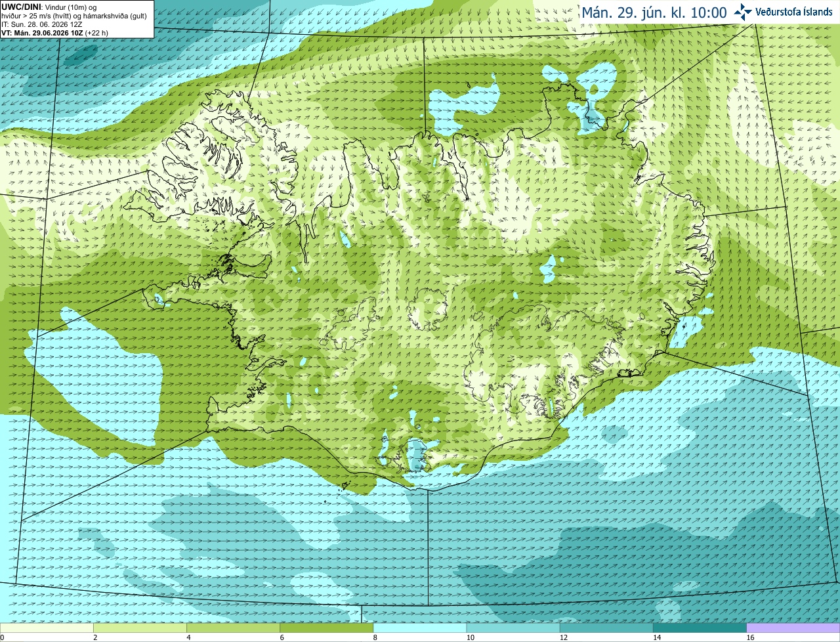Click the hviður > 25 m/s description line
840x642 pixels.
pyautogui.click(x=74, y=16)
